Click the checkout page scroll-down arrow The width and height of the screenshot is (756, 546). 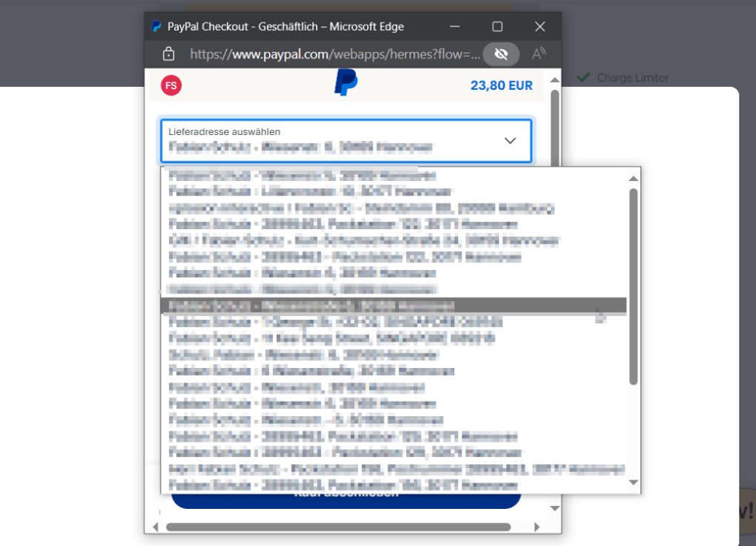[555, 508]
